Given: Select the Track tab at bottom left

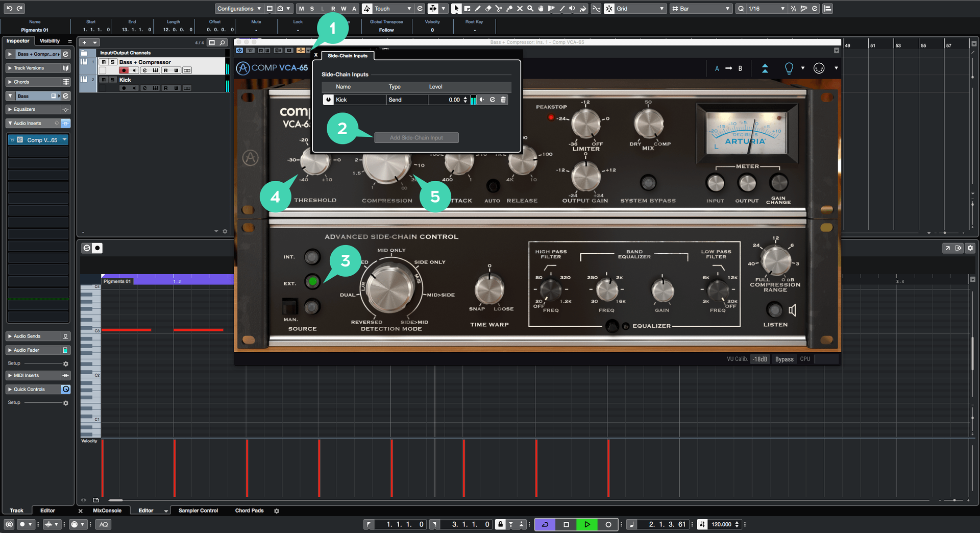Looking at the screenshot, I should coord(16,511).
